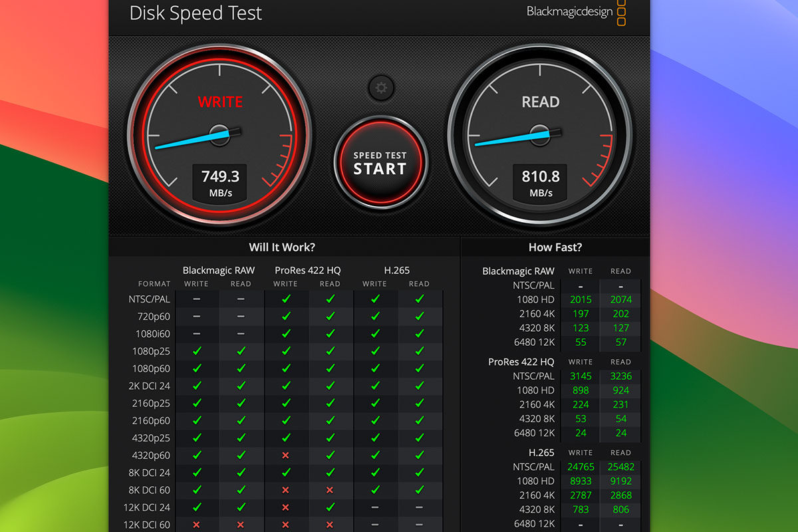The width and height of the screenshot is (798, 532).
Task: Click the Blackmagic RAW 4320 8K read value 127
Action: pyautogui.click(x=620, y=328)
